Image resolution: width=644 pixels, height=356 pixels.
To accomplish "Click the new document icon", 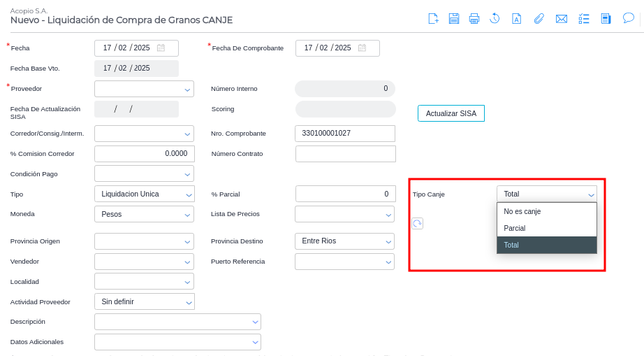I will point(433,19).
